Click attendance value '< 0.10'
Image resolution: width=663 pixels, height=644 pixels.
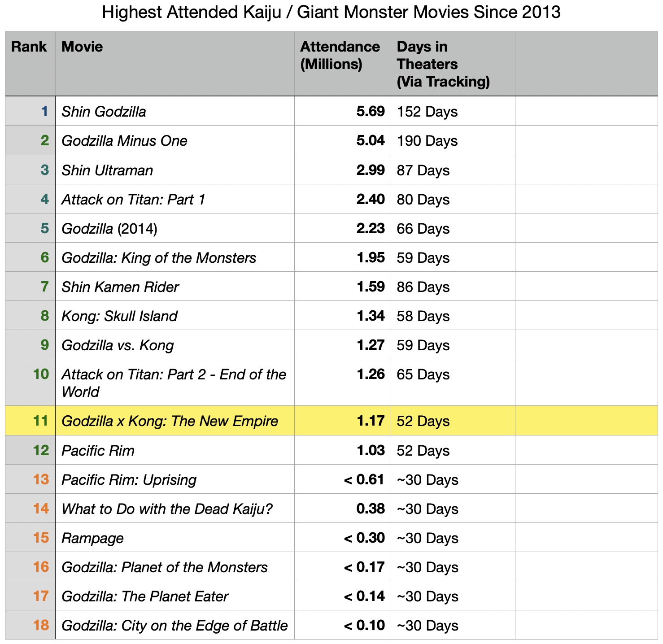[364, 625]
